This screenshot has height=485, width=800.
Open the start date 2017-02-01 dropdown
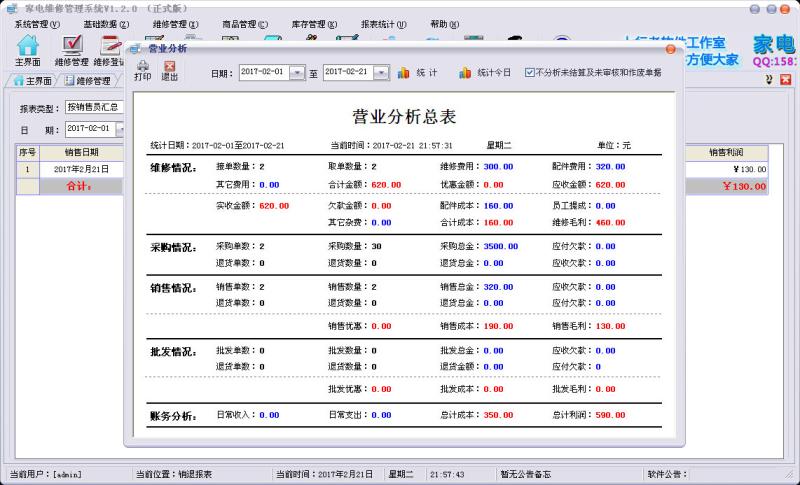pyautogui.click(x=297, y=73)
